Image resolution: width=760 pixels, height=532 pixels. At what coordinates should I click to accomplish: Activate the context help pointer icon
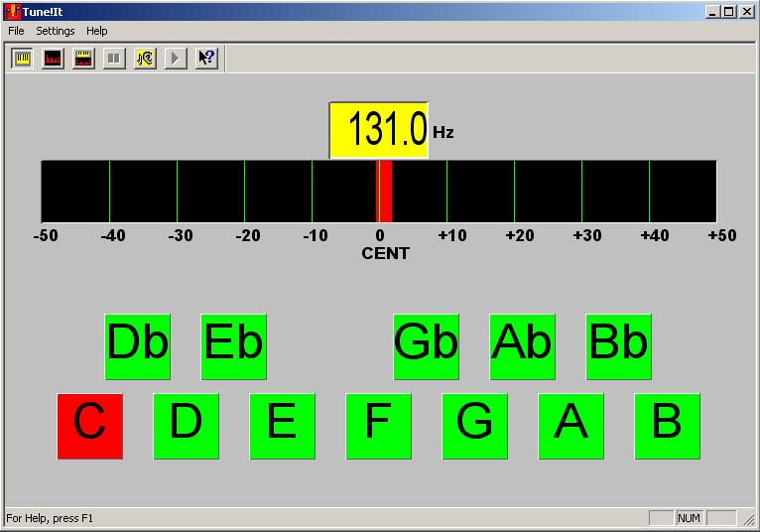[x=206, y=59]
